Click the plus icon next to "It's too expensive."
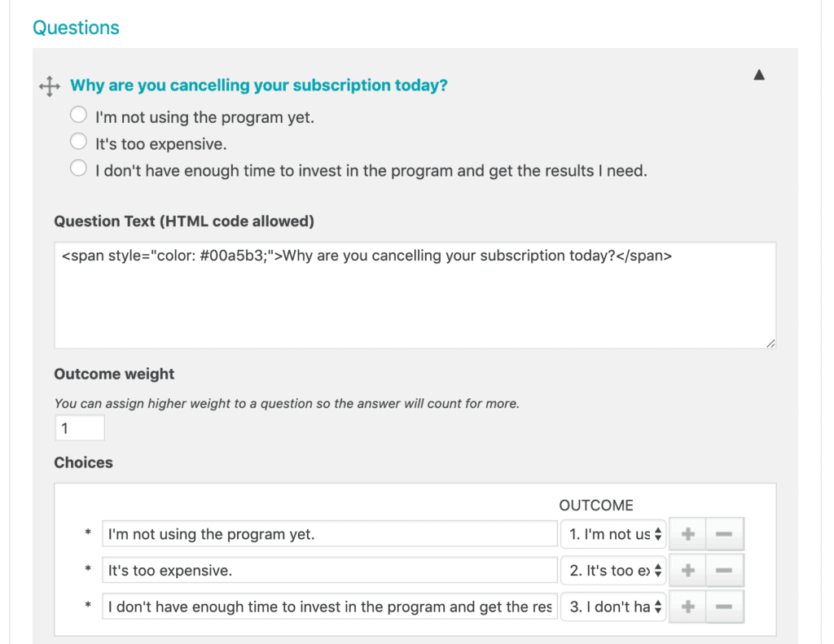834x644 pixels. [x=688, y=570]
